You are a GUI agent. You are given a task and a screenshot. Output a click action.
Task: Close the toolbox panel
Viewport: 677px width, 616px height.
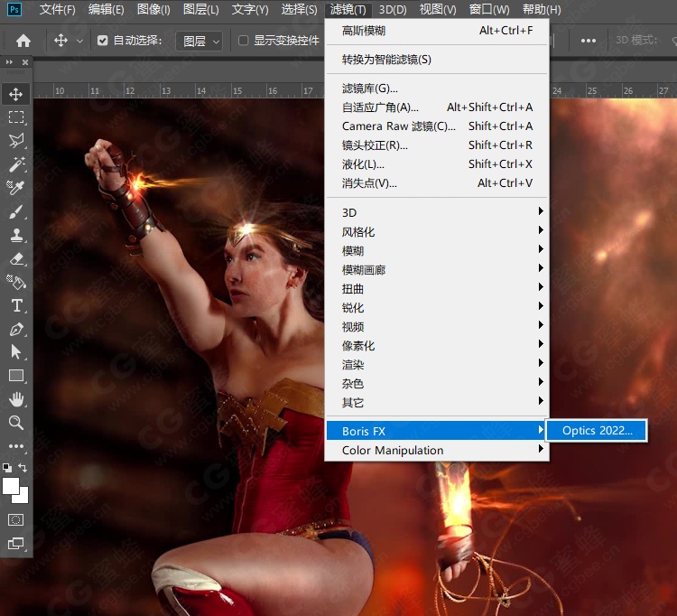pos(25,62)
